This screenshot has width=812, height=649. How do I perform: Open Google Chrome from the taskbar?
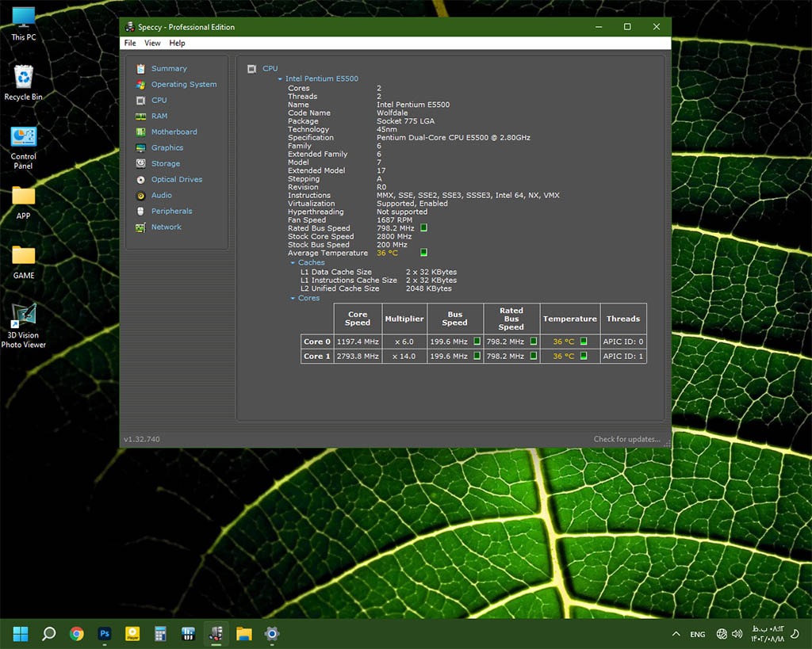(77, 633)
